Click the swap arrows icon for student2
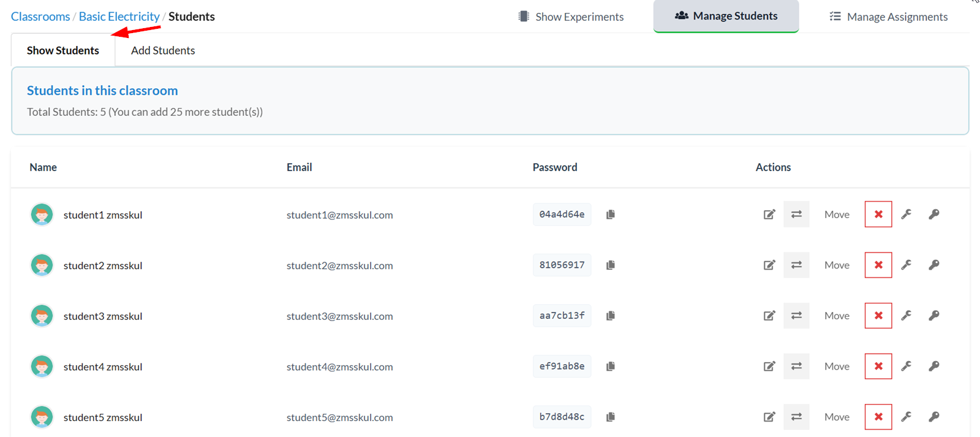The height and width of the screenshot is (437, 980). pos(796,265)
